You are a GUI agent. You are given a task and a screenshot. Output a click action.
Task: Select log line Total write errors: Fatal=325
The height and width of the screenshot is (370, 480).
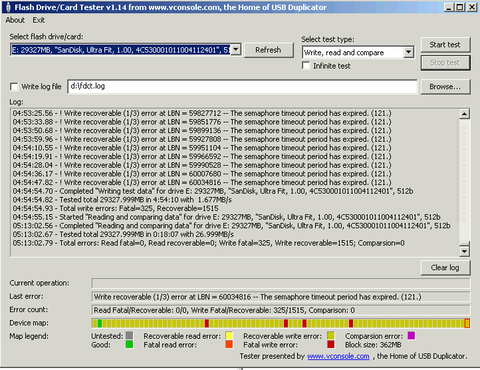pyautogui.click(x=116, y=209)
